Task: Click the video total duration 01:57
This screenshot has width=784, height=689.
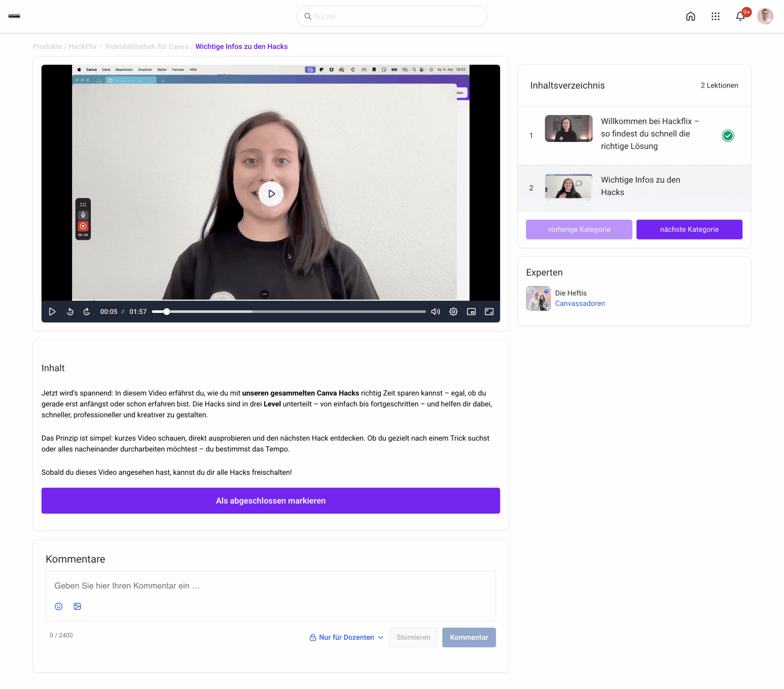Action: pyautogui.click(x=138, y=312)
